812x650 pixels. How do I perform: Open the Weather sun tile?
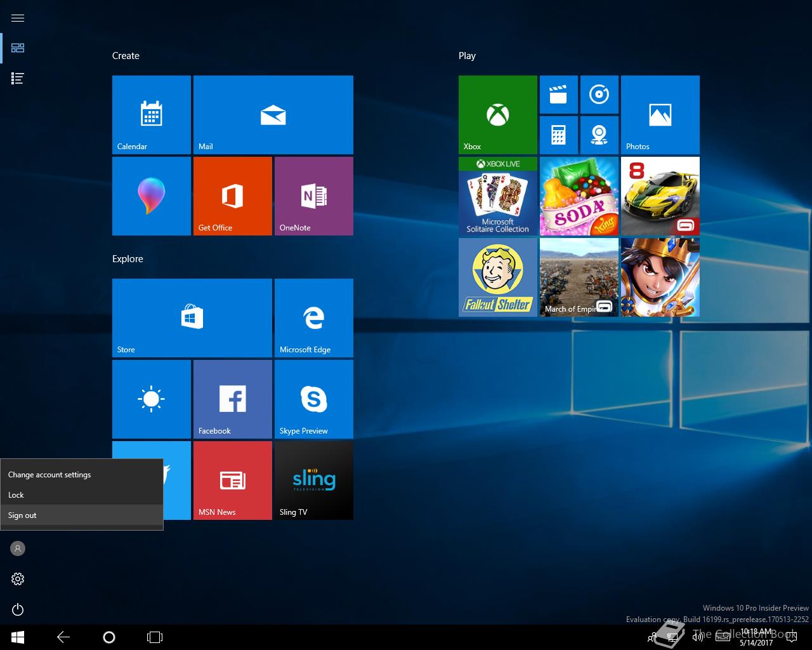152,399
